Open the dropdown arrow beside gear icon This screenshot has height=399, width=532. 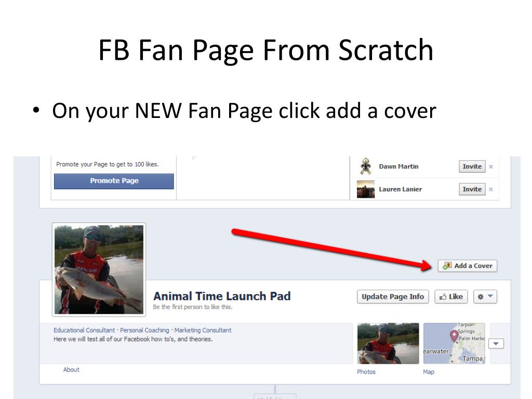(x=490, y=296)
